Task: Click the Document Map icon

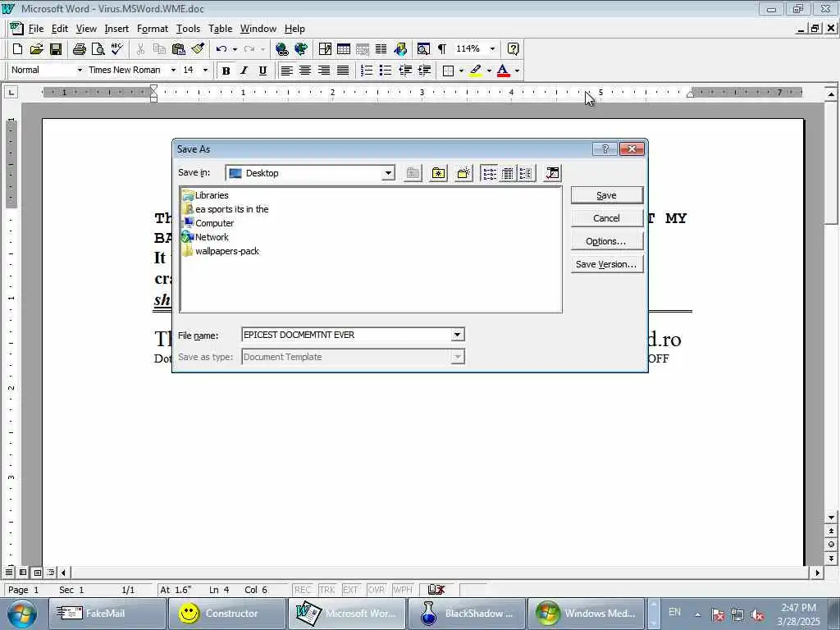Action: pyautogui.click(x=423, y=49)
